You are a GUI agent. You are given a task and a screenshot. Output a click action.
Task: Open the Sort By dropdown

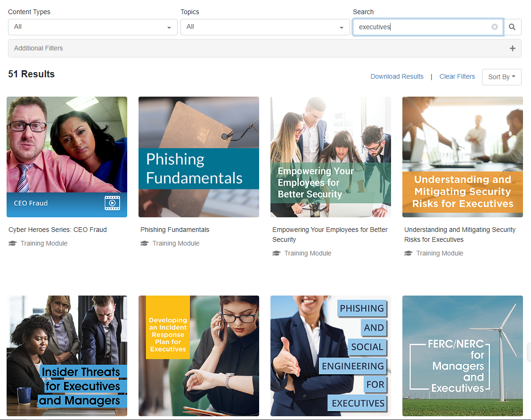point(501,77)
